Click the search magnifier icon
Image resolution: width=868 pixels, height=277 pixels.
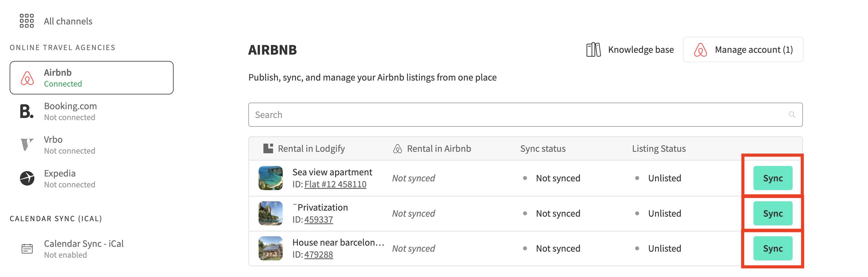pos(791,115)
